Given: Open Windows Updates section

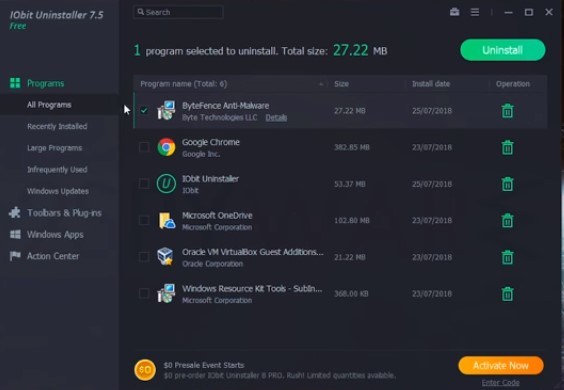Looking at the screenshot, I should tap(58, 191).
